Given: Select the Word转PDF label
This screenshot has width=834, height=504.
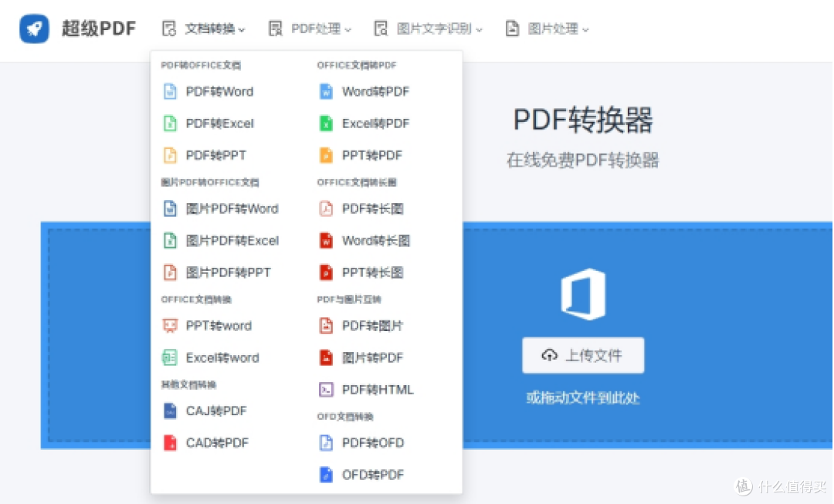Looking at the screenshot, I should (375, 91).
